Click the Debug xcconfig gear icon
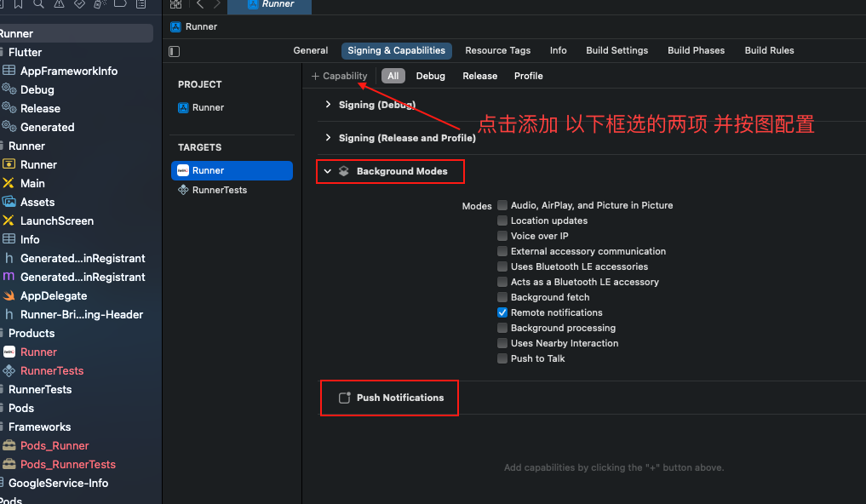 point(9,89)
